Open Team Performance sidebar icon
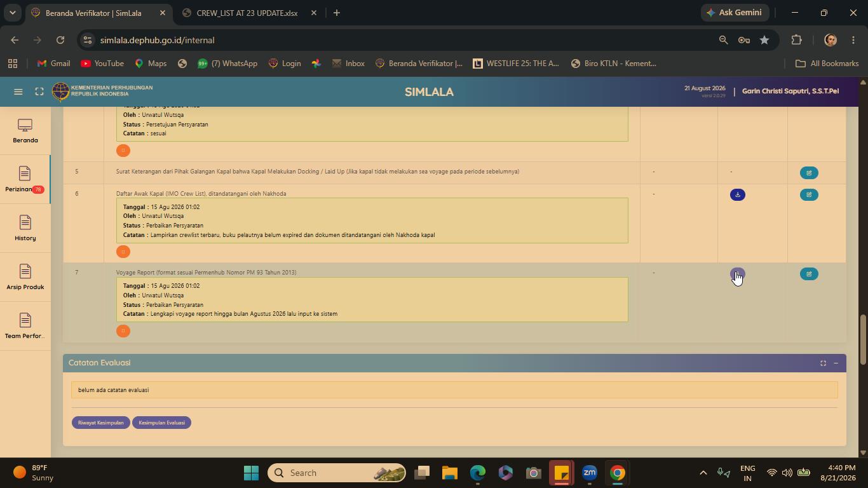The height and width of the screenshot is (488, 868). coord(25,326)
